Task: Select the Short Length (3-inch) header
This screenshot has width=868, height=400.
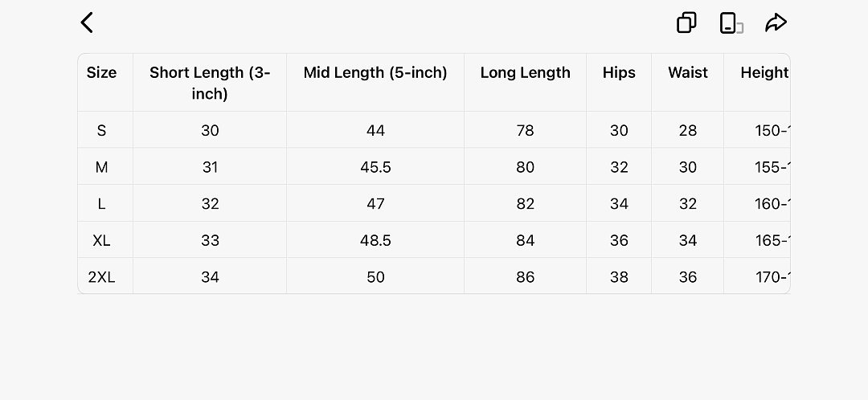Action: click(210, 83)
